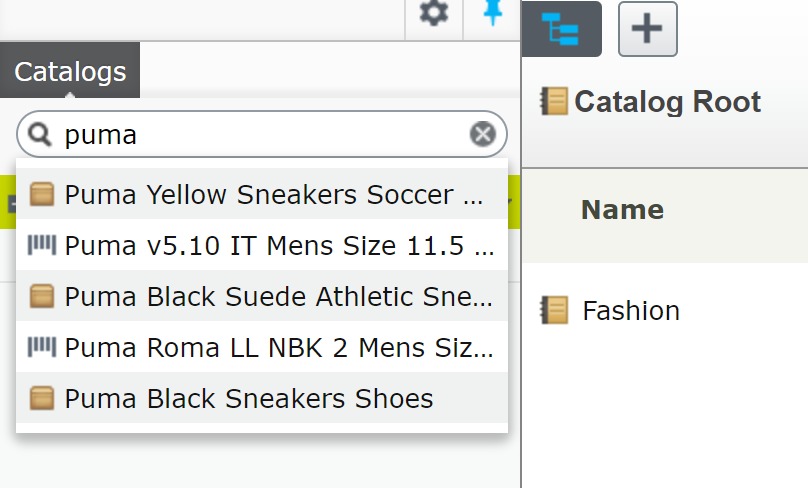
Task: Click barcode icon beside Puma v5.10 IT
Action: [x=42, y=244]
